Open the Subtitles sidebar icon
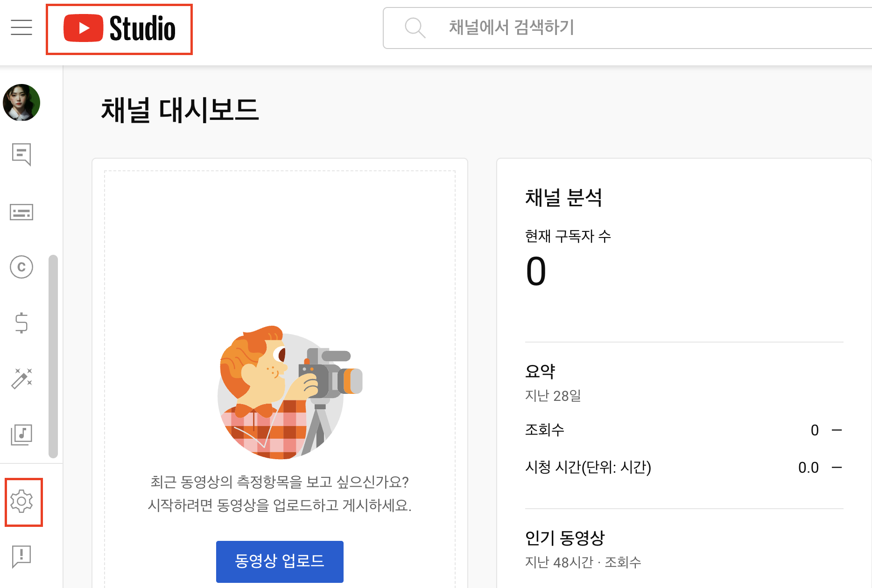 (21, 212)
